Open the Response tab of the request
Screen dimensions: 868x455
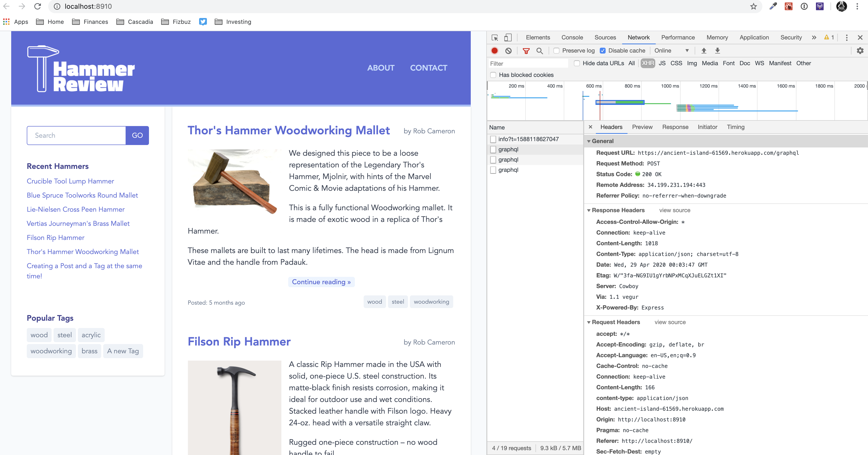[x=675, y=127]
